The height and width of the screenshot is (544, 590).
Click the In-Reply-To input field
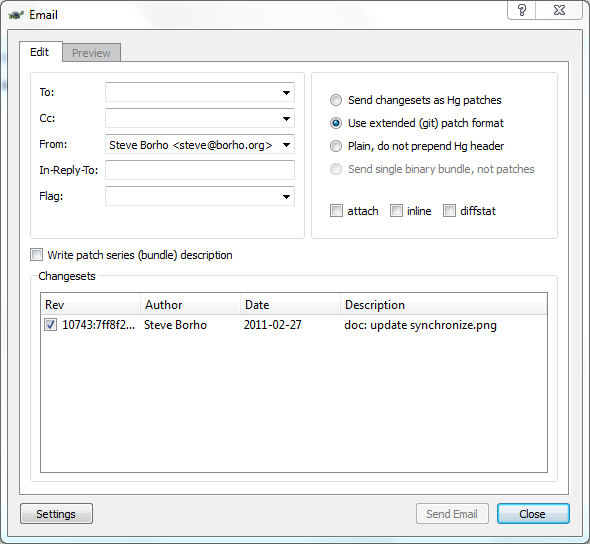(x=200, y=170)
